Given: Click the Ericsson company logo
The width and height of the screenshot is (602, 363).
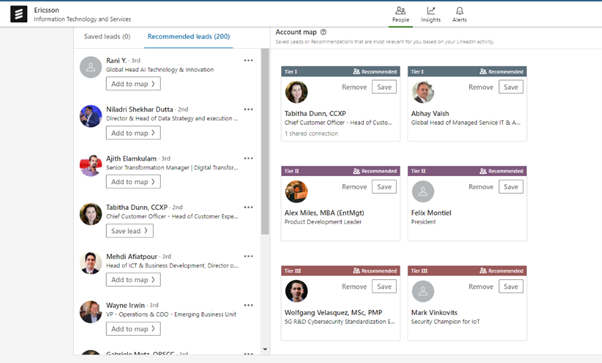Looking at the screenshot, I should (18, 14).
